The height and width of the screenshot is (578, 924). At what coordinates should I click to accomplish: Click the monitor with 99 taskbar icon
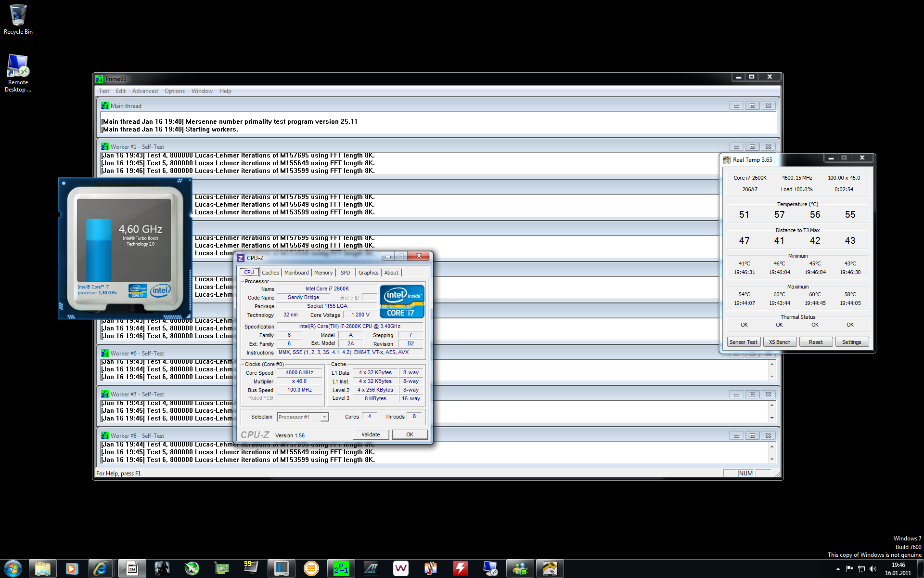[251, 568]
